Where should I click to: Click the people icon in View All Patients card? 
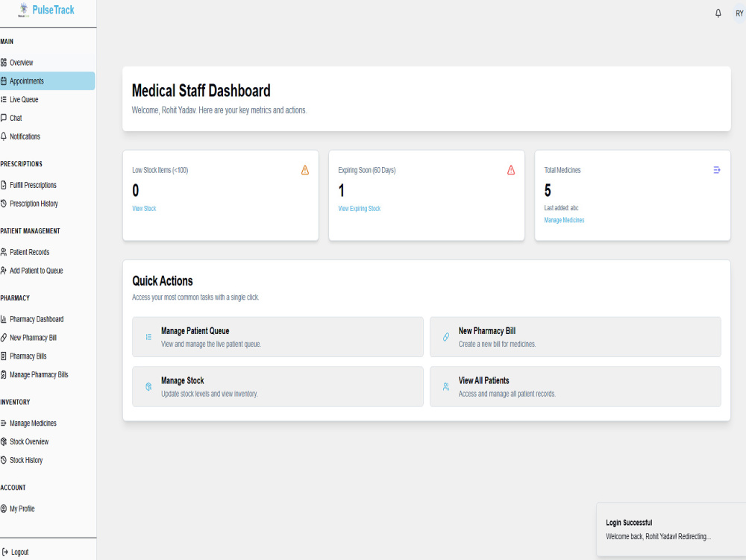446,387
